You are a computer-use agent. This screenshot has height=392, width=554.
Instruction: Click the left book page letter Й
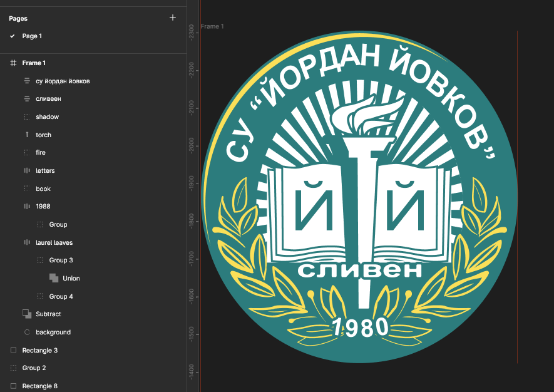tap(314, 205)
